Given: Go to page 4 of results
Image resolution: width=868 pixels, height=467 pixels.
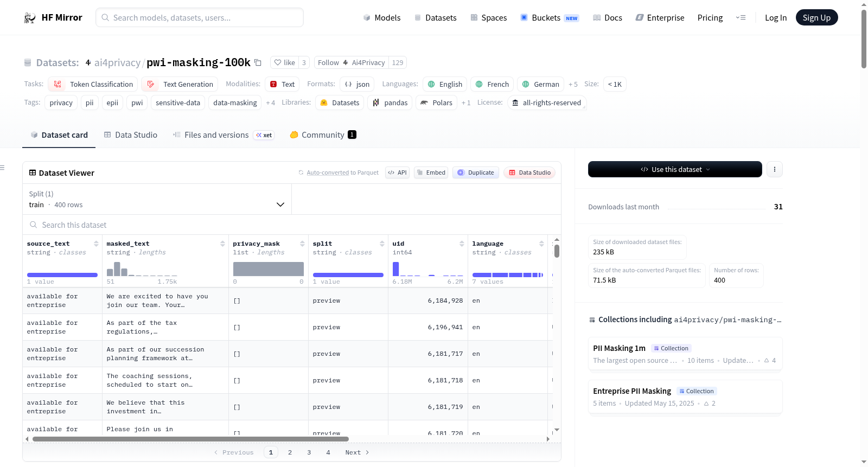Looking at the screenshot, I should point(328,452).
